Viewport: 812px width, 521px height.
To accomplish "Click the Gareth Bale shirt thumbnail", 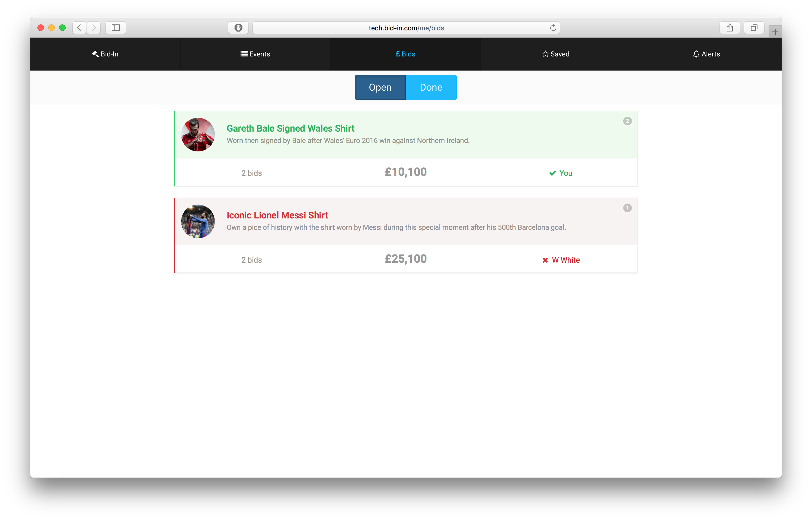I will pos(198,135).
